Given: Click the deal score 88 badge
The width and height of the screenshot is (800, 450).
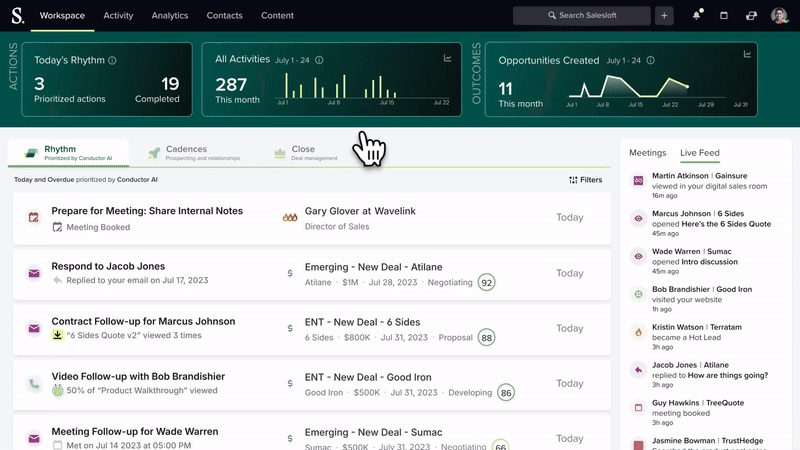Looking at the screenshot, I should (x=487, y=337).
